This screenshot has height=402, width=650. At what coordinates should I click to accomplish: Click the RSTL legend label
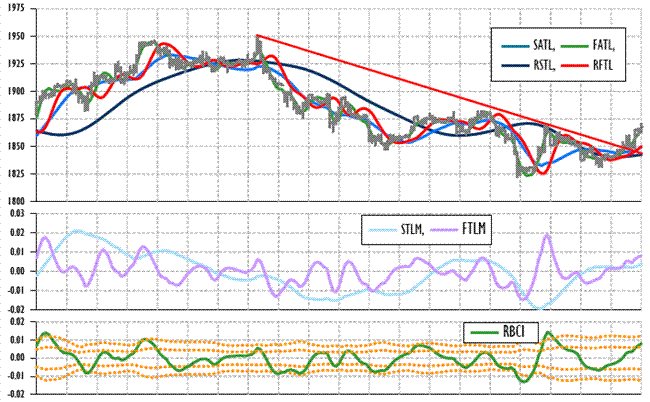(x=544, y=65)
